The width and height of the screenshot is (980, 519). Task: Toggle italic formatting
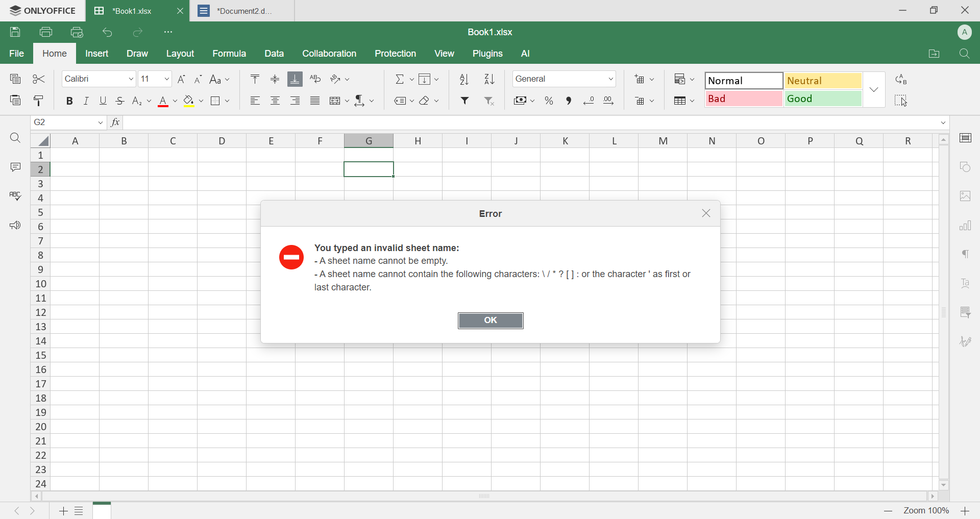[86, 101]
